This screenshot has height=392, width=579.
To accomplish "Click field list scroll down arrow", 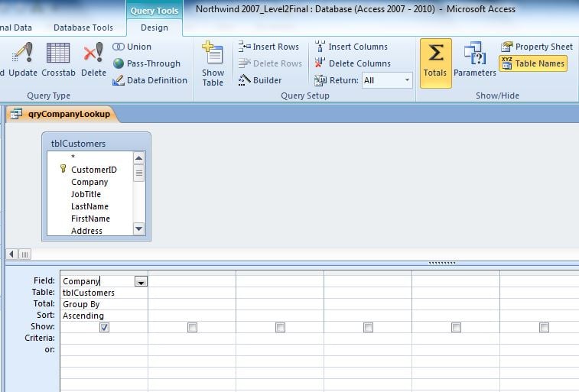I will [x=139, y=228].
